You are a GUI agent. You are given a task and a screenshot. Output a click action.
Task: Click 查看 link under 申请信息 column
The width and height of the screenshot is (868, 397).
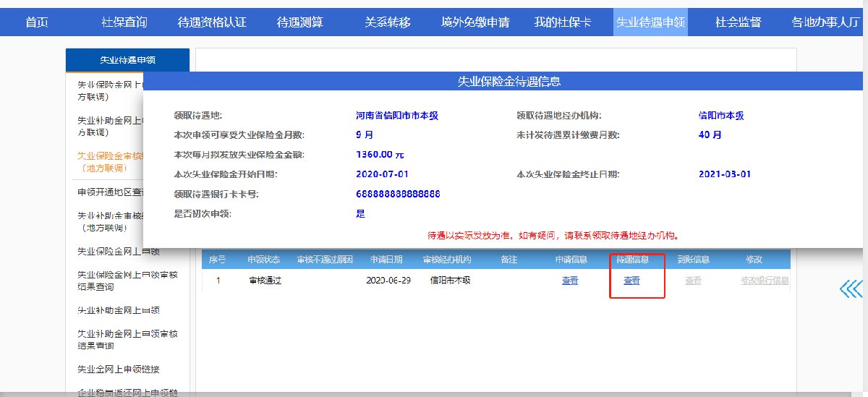tap(570, 281)
